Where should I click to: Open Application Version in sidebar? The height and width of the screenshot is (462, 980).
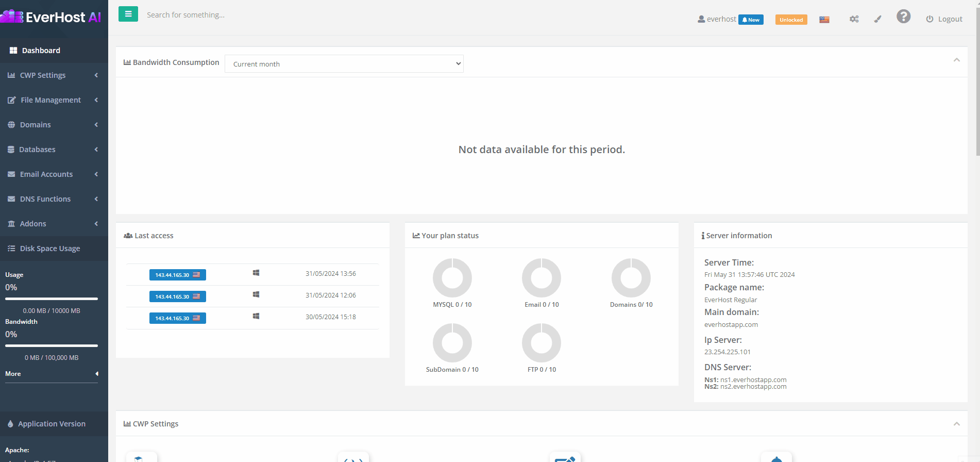54,424
